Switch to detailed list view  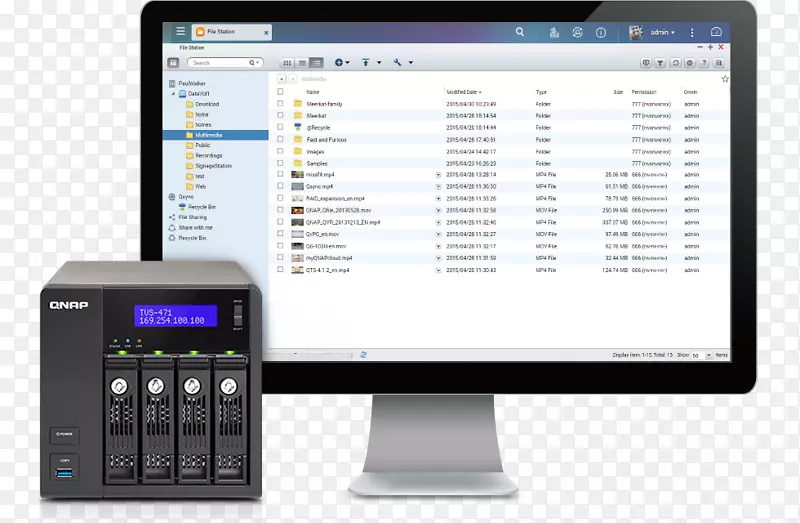click(316, 63)
